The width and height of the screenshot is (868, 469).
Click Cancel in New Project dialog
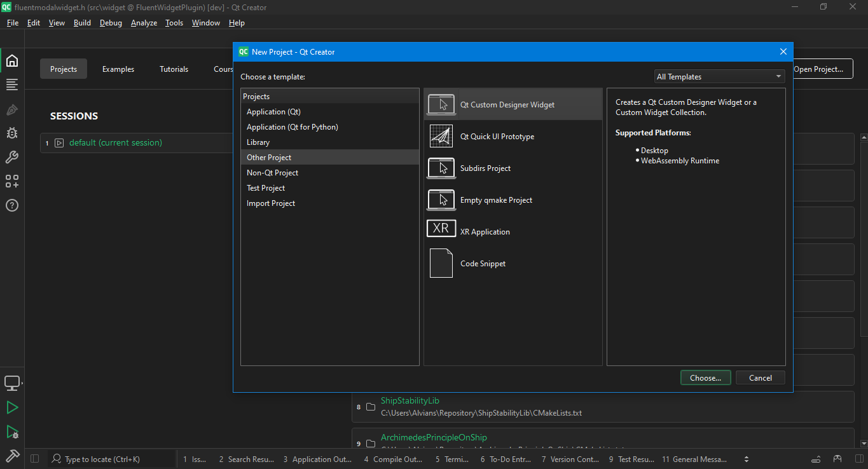coord(761,377)
